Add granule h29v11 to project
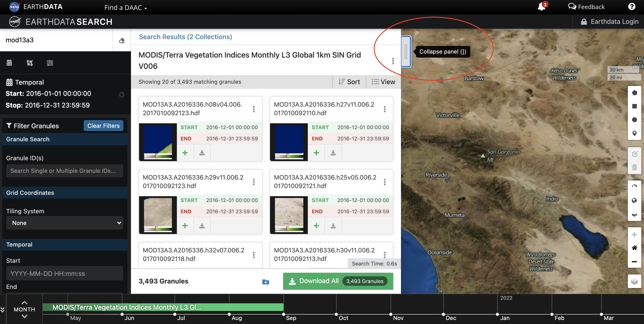 pos(185,226)
